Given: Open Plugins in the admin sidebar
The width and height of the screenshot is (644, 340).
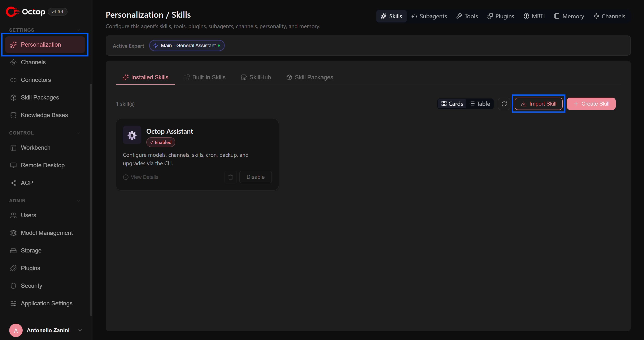Looking at the screenshot, I should click(x=45, y=268).
